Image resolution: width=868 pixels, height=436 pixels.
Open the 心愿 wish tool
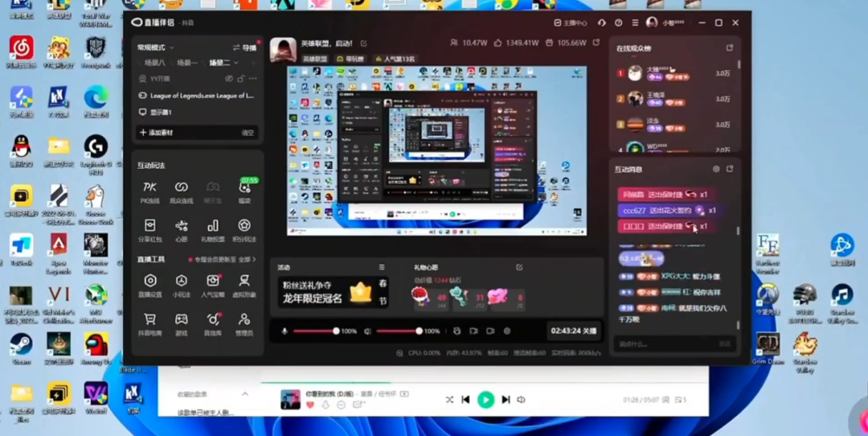181,230
